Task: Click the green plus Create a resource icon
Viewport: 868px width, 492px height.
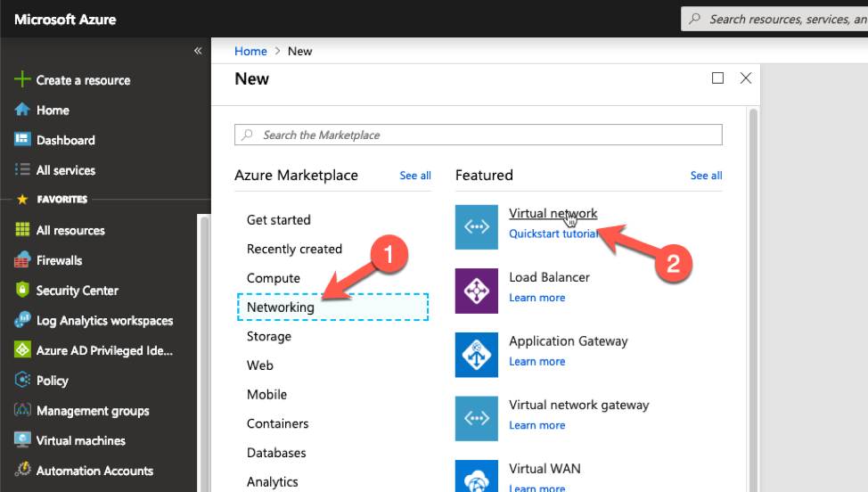Action: pyautogui.click(x=22, y=79)
